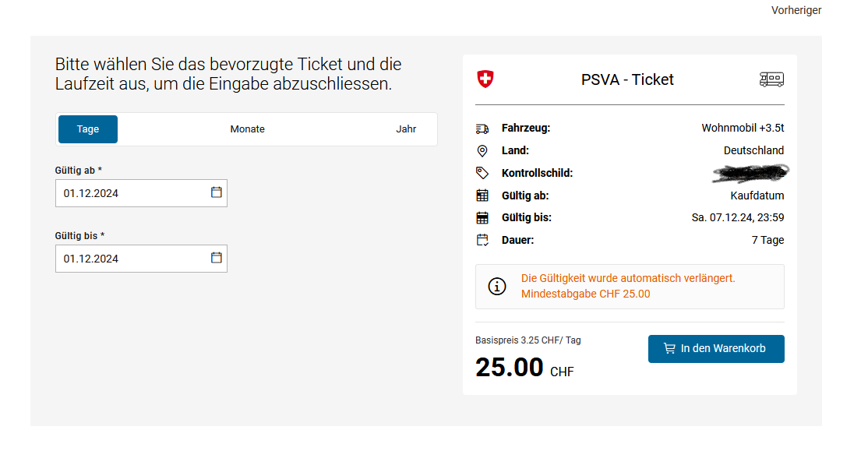Click the info circle icon in notice box
868x451 pixels.
tap(496, 286)
